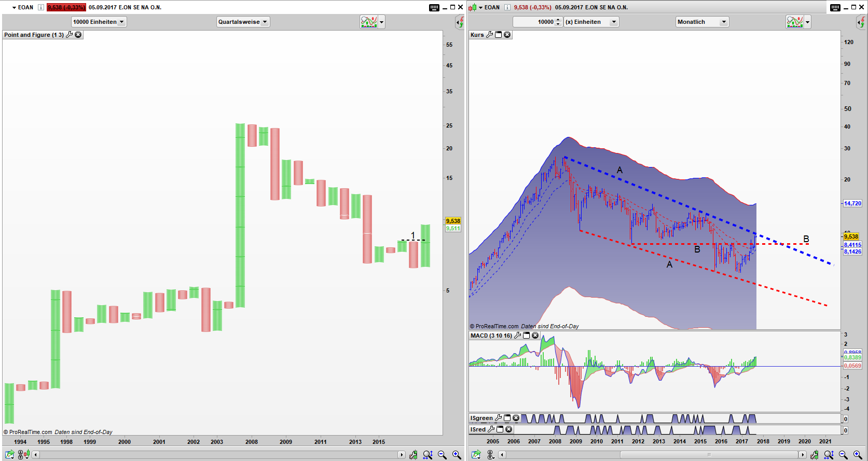Add indicator button in right chart toolbar
The image size is (868, 461).
(x=795, y=22)
